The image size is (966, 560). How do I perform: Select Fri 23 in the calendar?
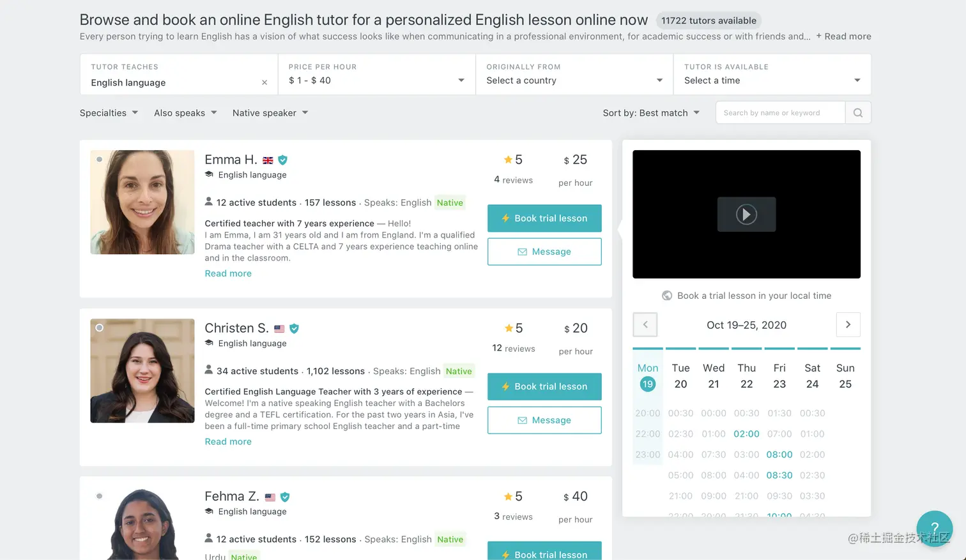(x=779, y=376)
